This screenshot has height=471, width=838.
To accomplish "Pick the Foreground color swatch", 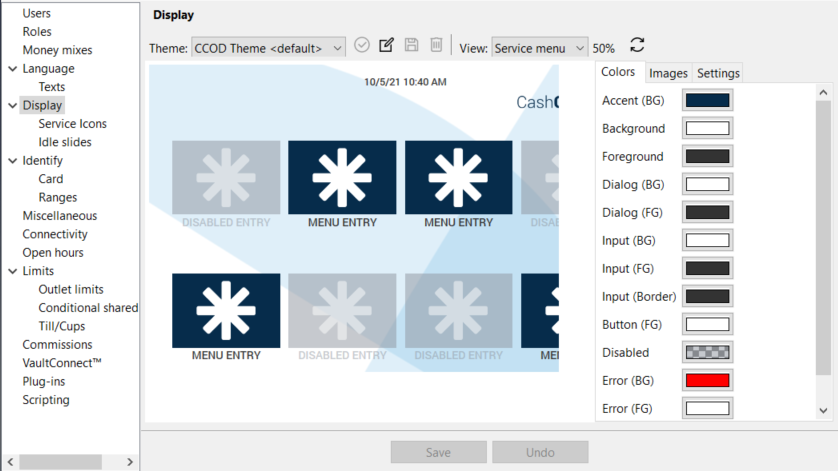I will pos(708,156).
